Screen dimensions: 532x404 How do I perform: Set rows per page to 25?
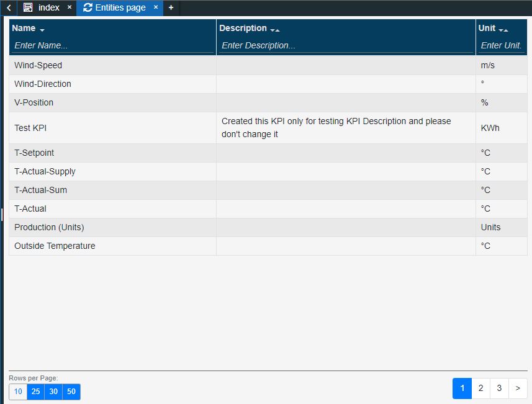pos(35,392)
